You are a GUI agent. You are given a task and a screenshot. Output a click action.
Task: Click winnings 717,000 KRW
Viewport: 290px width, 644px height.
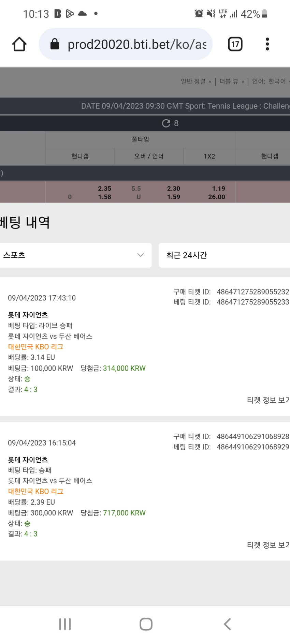click(124, 513)
